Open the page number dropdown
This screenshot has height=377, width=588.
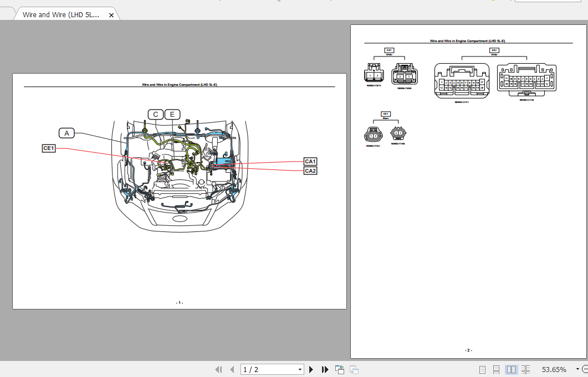click(300, 369)
